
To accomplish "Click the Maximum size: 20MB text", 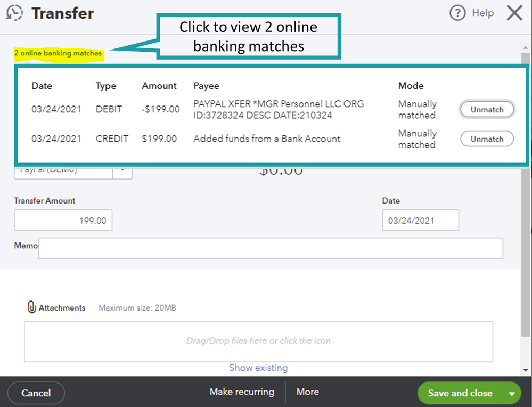I will 137,308.
